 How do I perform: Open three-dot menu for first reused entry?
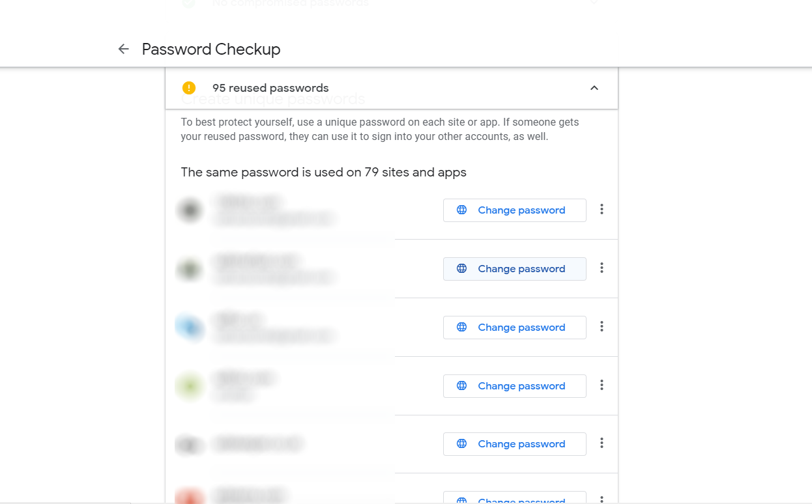click(x=602, y=210)
